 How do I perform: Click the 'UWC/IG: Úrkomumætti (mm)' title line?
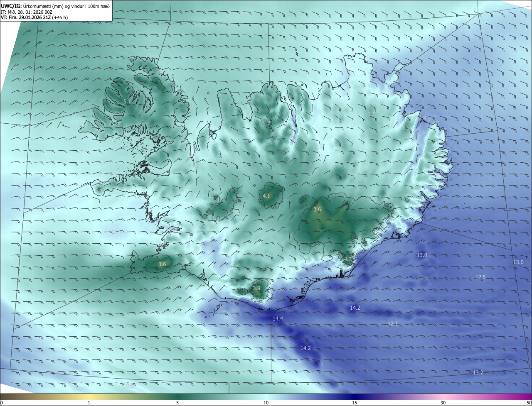[55, 6]
